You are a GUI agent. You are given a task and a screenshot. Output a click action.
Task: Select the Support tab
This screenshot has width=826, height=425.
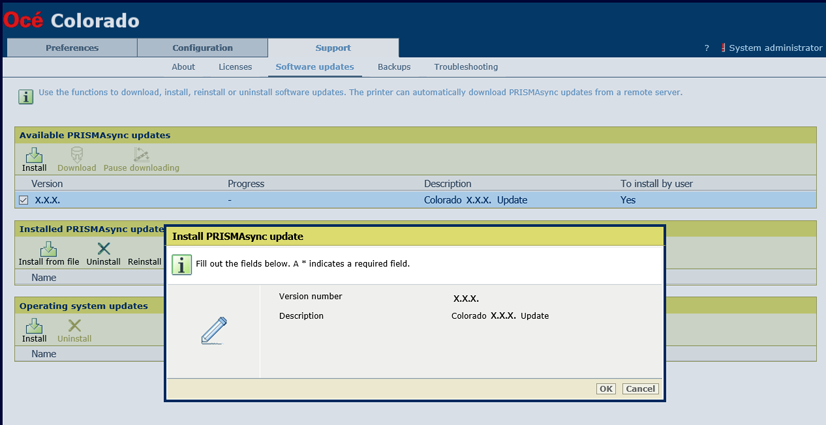[333, 47]
